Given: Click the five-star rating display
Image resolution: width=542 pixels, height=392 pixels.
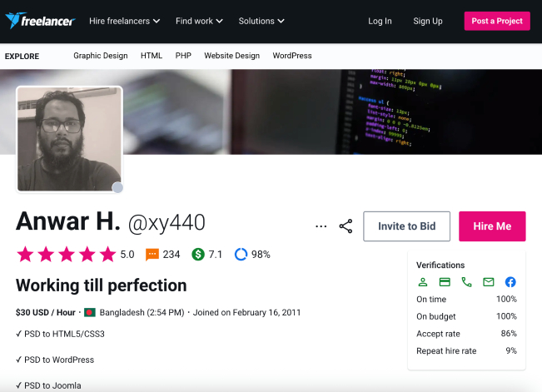Looking at the screenshot, I should point(67,255).
